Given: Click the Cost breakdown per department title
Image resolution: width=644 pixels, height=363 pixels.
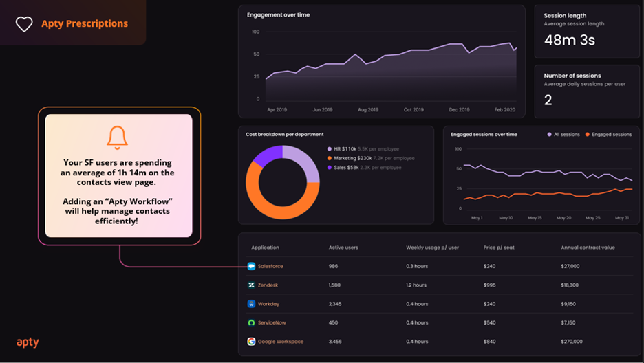Looking at the screenshot, I should tap(285, 134).
